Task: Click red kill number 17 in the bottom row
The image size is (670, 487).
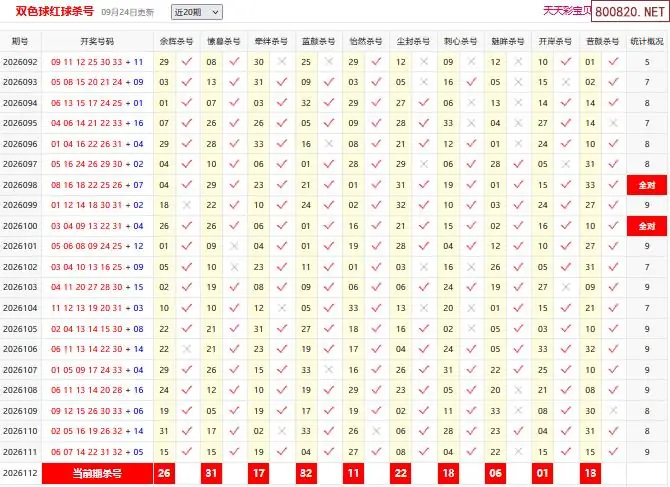Action: [x=259, y=473]
